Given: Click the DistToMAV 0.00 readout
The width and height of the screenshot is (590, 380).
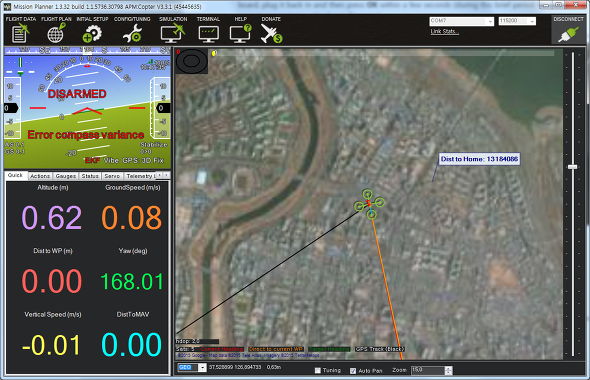Looking at the screenshot, I should pos(132,345).
